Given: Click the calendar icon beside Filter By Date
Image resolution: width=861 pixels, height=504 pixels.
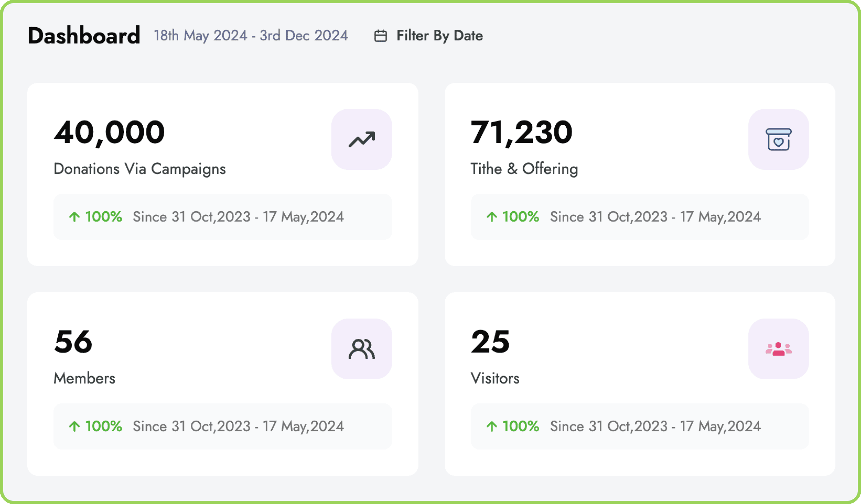Looking at the screenshot, I should [x=380, y=36].
